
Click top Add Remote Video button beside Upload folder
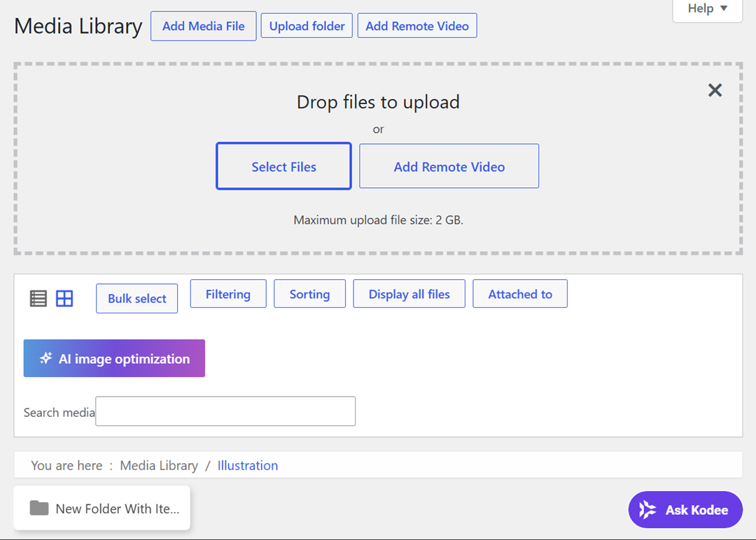tap(417, 26)
